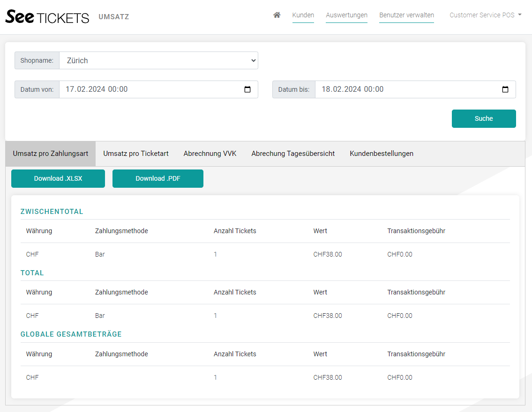Viewport: 532px width, 412px height.
Task: Open ticket count link in Zwischentotal row
Action: pyautogui.click(x=216, y=255)
